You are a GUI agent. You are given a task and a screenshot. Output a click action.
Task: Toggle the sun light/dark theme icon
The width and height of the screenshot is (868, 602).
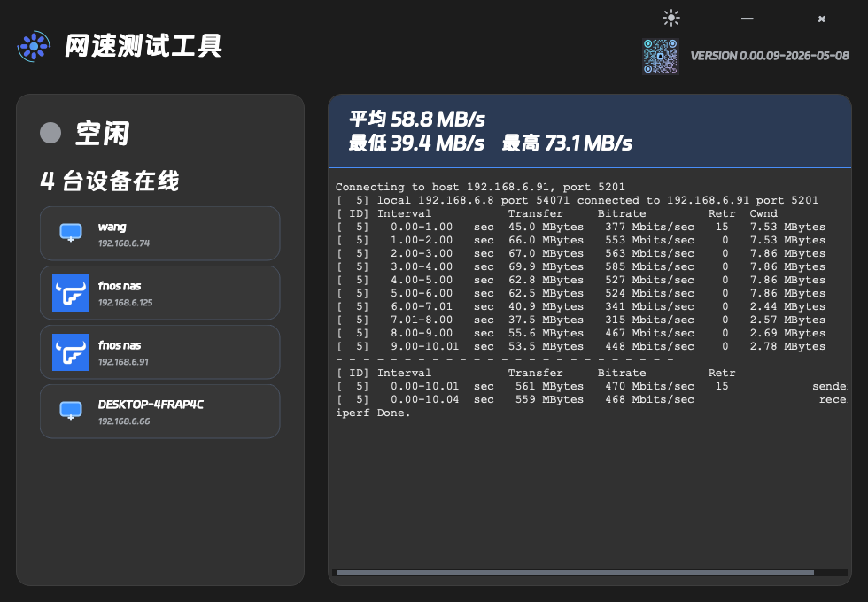tap(671, 19)
